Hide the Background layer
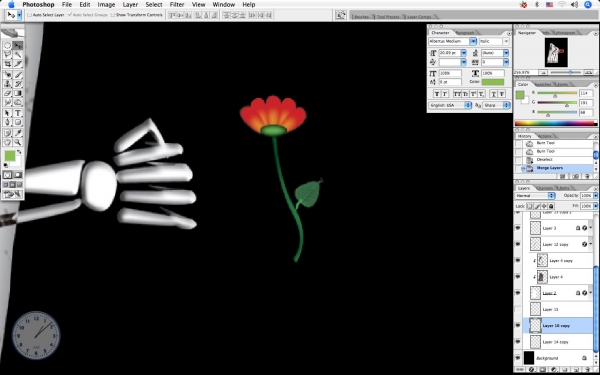 (518, 358)
